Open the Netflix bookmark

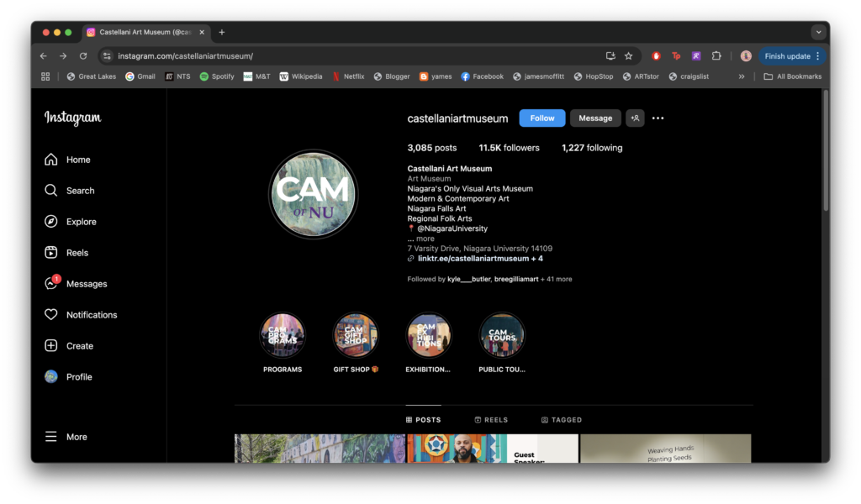348,76
